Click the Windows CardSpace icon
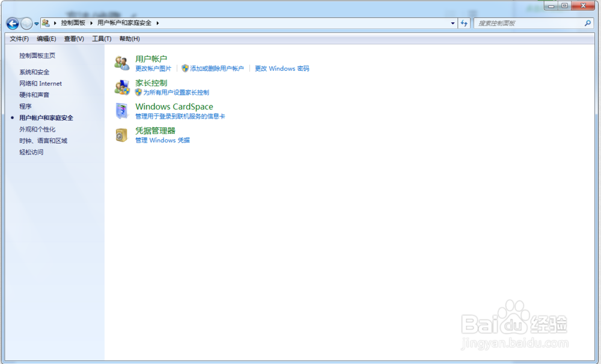 click(122, 111)
